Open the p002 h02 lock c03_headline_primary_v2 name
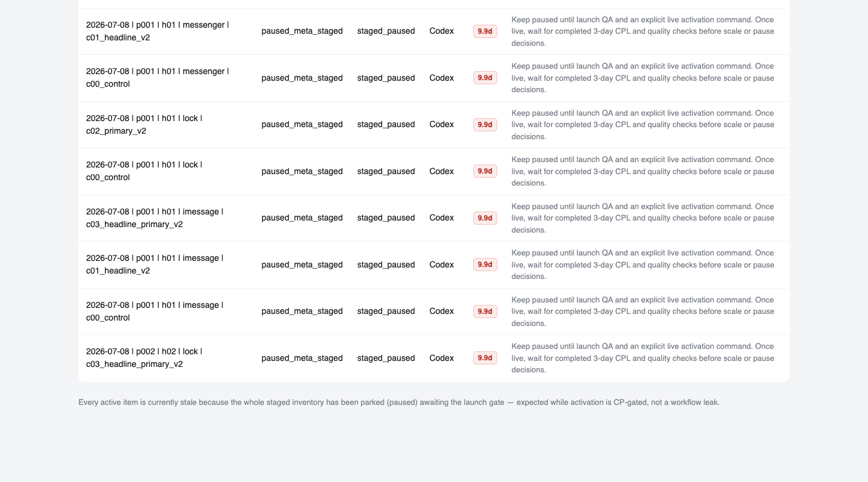Viewport: 868px width, 482px height. pyautogui.click(x=144, y=358)
